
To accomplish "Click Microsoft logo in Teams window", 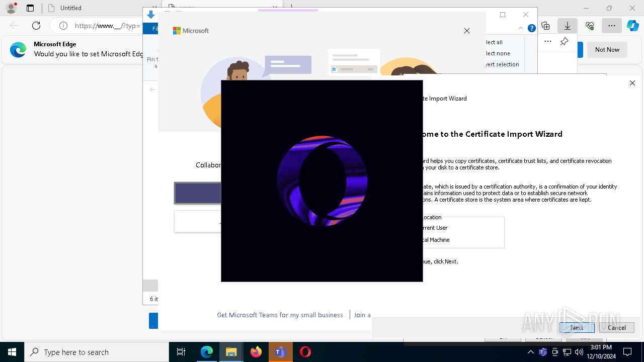I will 191,31.
